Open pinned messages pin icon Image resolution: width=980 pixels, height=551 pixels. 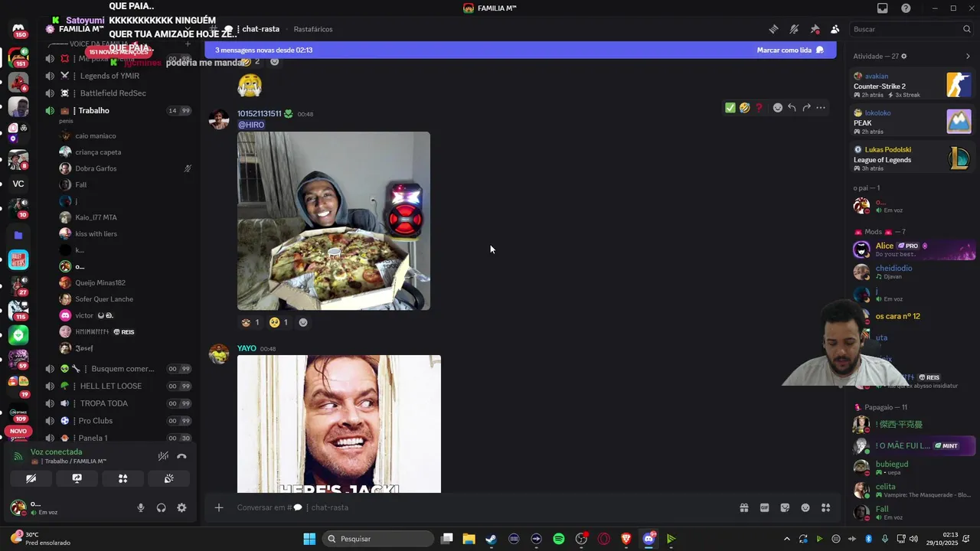click(815, 29)
